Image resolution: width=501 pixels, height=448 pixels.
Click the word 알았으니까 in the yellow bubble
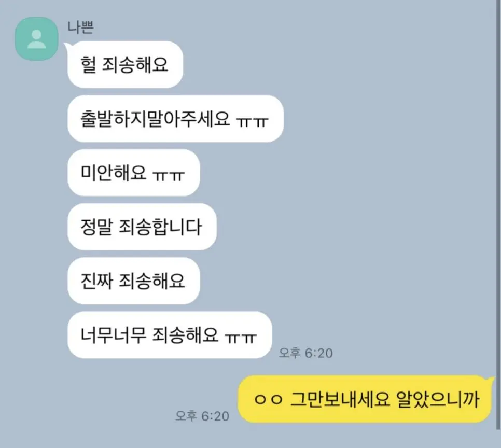(x=438, y=399)
